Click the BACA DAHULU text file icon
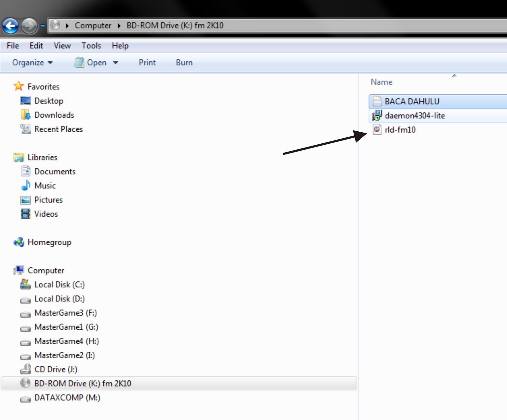The width and height of the screenshot is (507, 420). click(377, 101)
